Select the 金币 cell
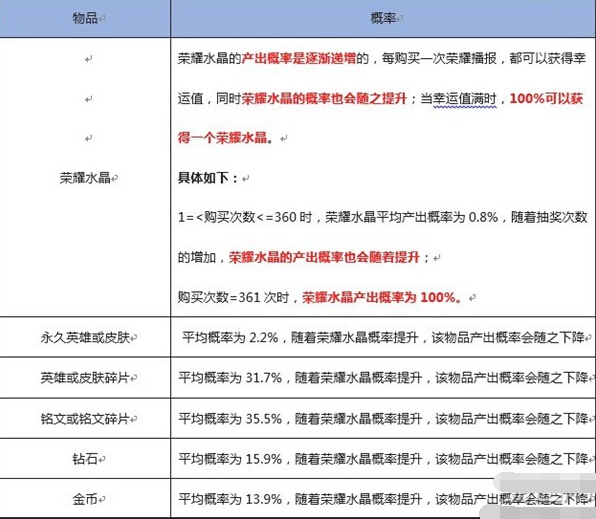The width and height of the screenshot is (596, 519). tap(85, 499)
